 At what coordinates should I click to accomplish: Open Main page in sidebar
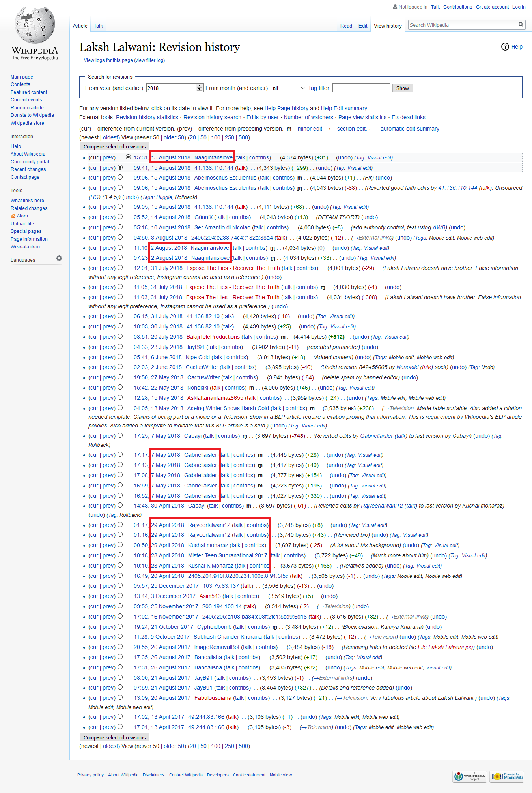pyautogui.click(x=22, y=77)
